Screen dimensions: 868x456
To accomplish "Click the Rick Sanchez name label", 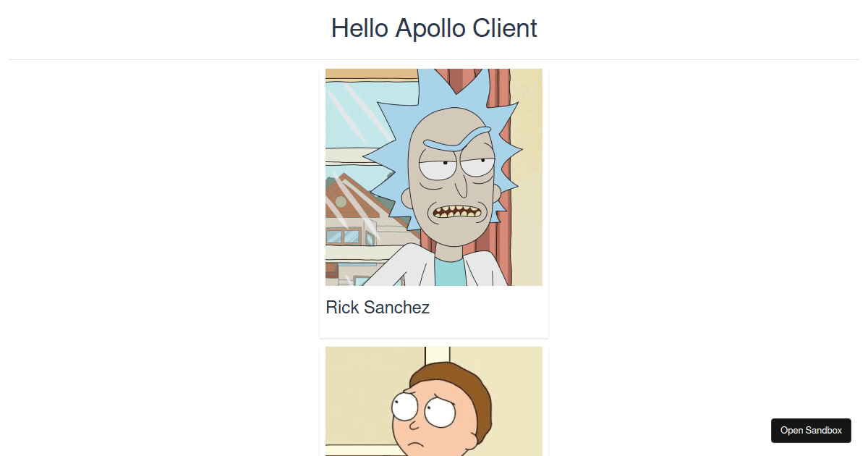I will (377, 308).
